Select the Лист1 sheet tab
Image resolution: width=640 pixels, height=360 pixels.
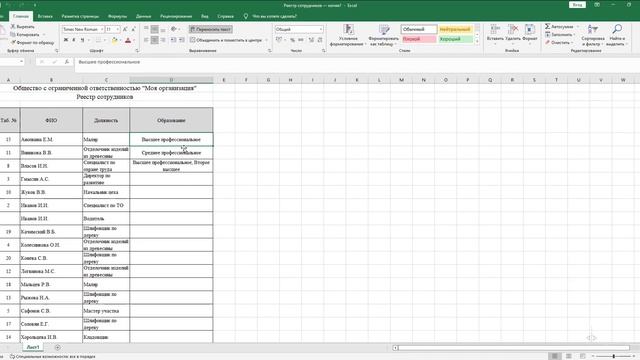33,347
